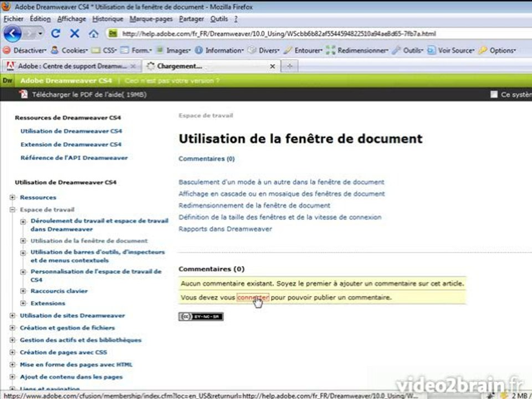Expand Gestion des actifs et des bibliothèques node
Screen dimensions: 532x399
click(13, 340)
